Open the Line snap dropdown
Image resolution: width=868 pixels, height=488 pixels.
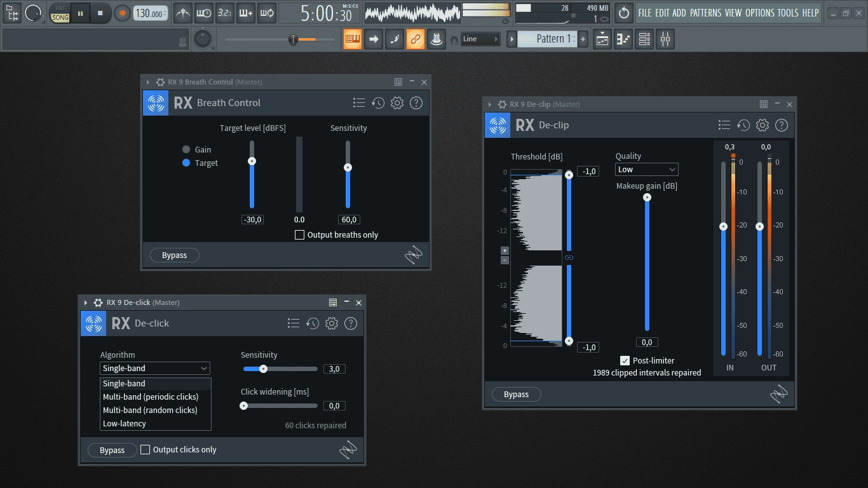(x=481, y=39)
